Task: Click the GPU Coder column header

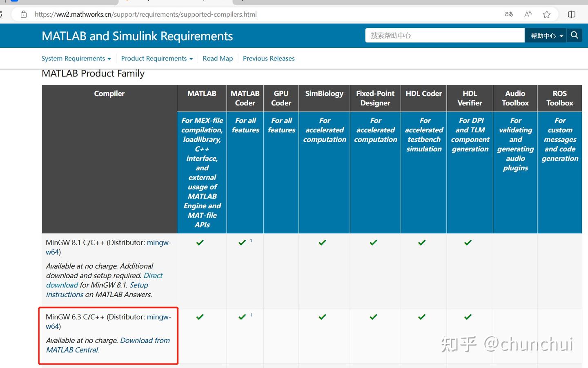Action: pyautogui.click(x=281, y=98)
